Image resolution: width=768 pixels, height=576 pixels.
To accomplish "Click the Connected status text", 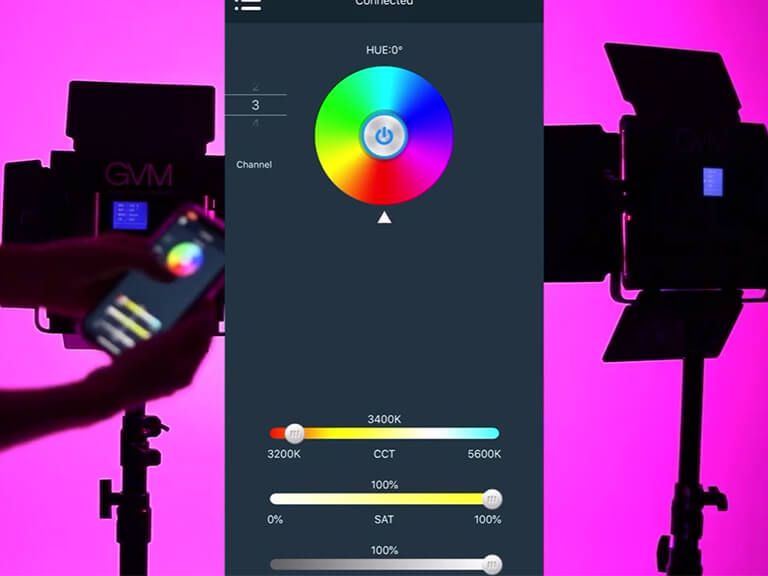I will point(384,3).
